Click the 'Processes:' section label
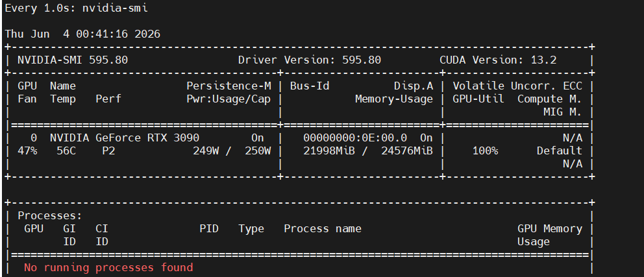Image resolution: width=644 pixels, height=277 pixels. (x=50, y=215)
